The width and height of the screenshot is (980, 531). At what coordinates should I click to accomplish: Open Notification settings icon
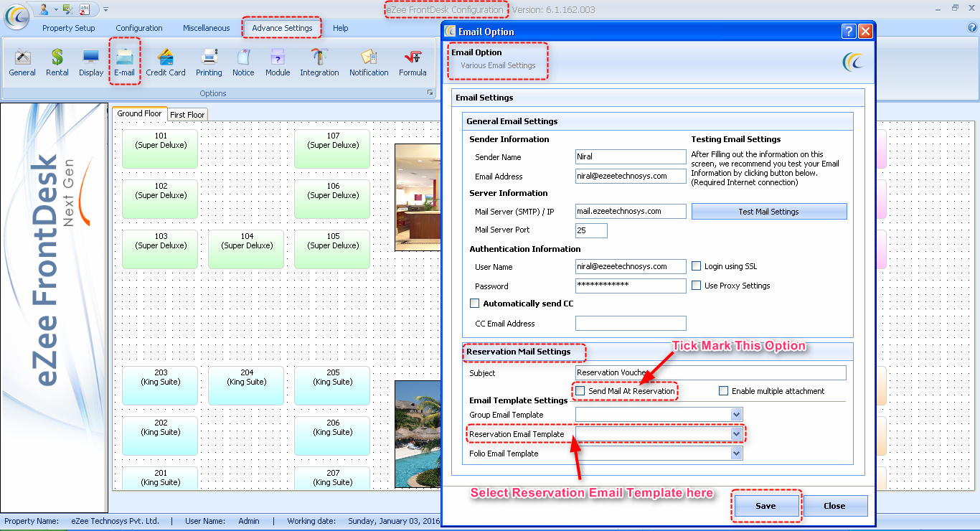coord(369,62)
